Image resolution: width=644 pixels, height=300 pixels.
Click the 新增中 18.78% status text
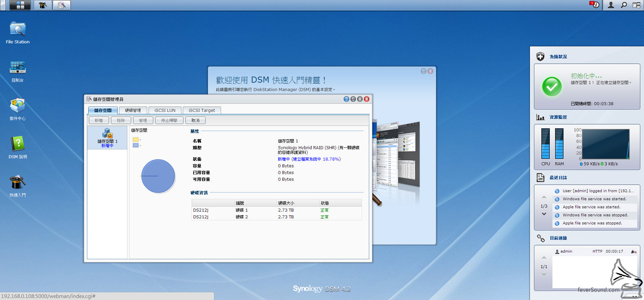[309, 159]
